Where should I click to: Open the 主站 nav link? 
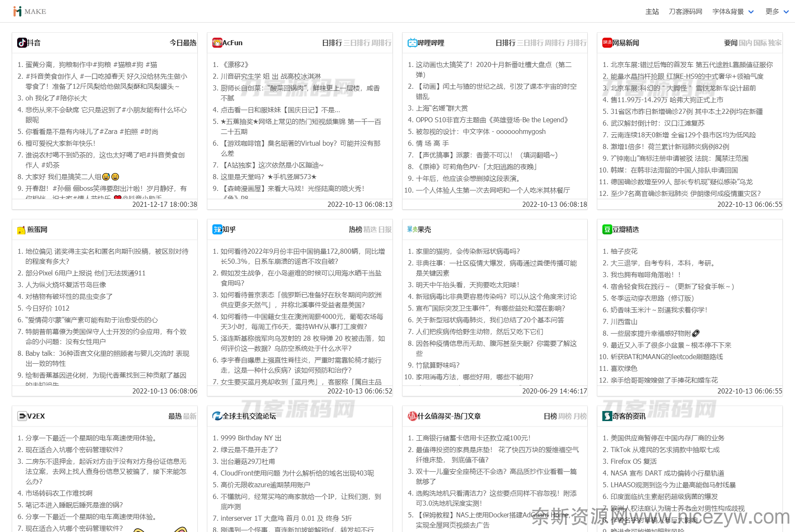(652, 12)
